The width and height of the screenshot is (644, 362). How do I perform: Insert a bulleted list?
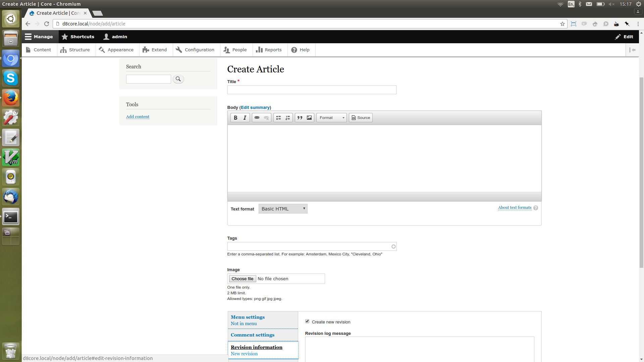(278, 118)
